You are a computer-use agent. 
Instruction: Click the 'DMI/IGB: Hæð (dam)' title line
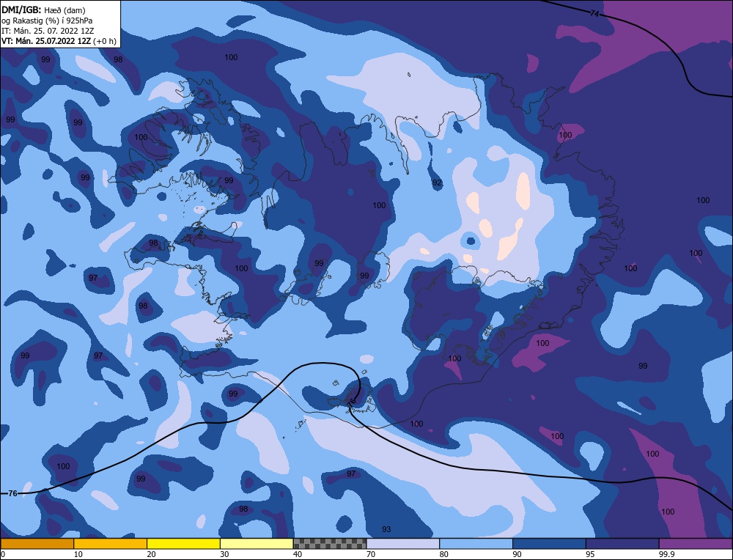[x=43, y=10]
